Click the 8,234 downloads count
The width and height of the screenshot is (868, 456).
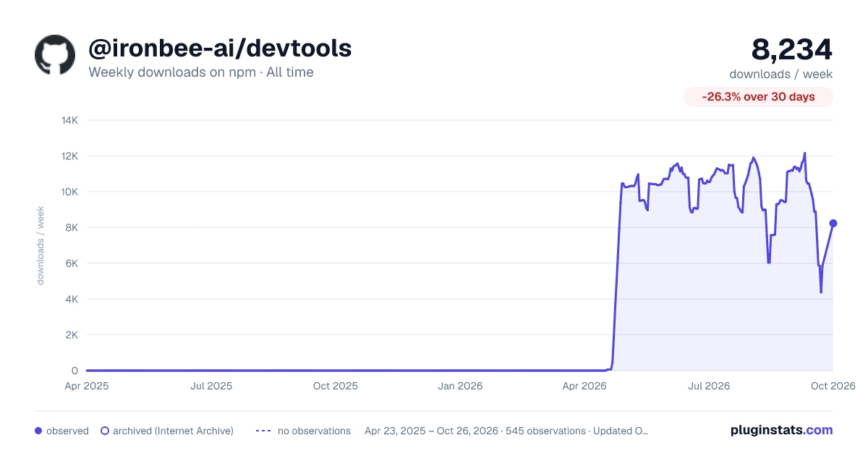[x=792, y=49]
